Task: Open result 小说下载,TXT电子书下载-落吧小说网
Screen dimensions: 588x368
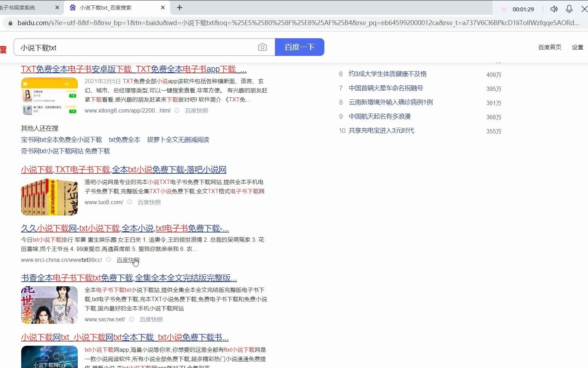Action: coord(124,169)
